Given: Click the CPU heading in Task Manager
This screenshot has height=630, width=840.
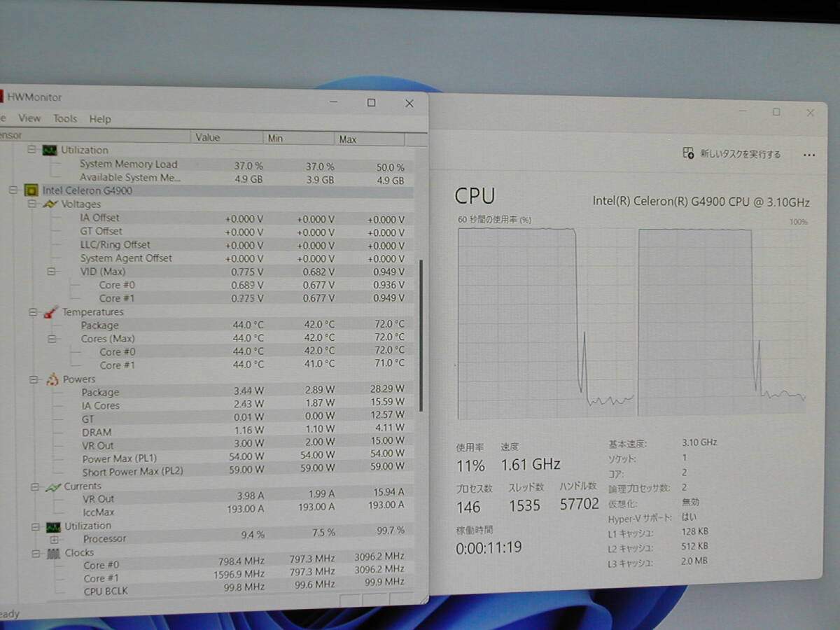Looking at the screenshot, I should point(475,196).
